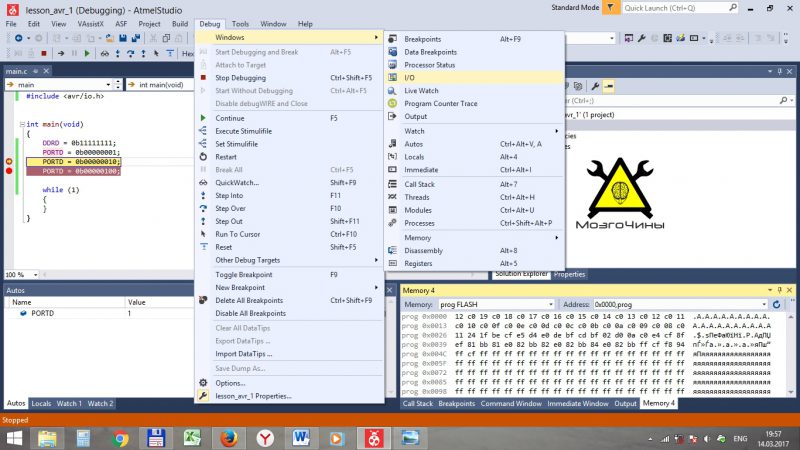Switch to the Watch 1 tab

69,404
